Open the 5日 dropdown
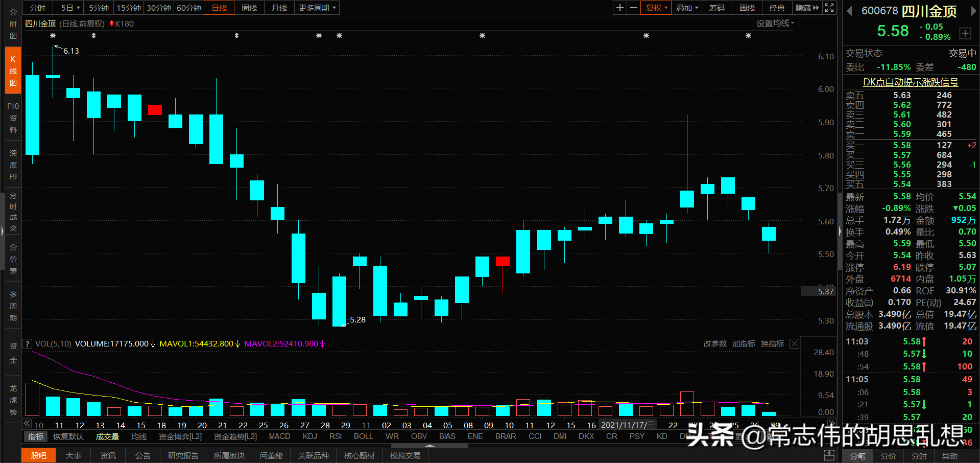This screenshot has height=463, width=980. coord(68,8)
